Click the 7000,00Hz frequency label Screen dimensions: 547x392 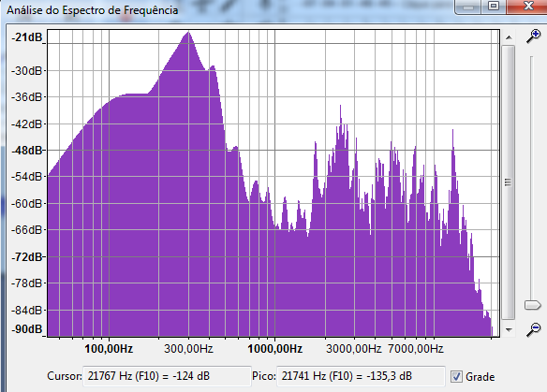coord(416,349)
